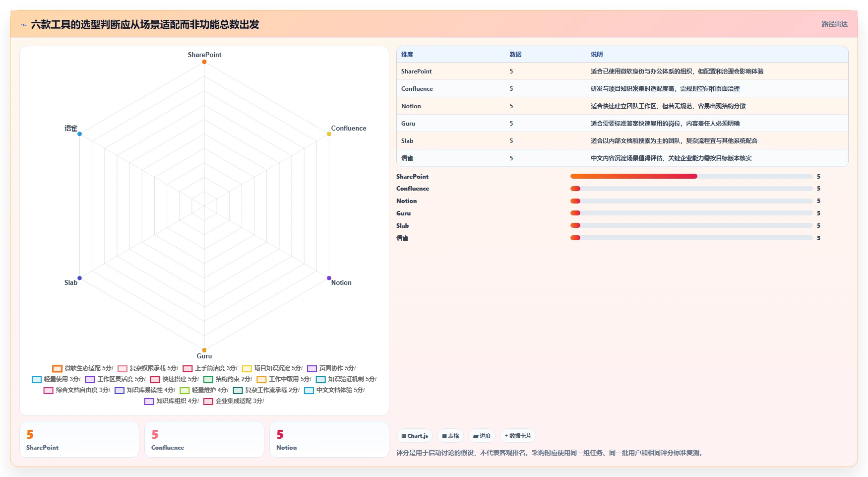Viewport: 868px width, 477px height.
Task: Click the Slab progress bar
Action: (x=691, y=225)
